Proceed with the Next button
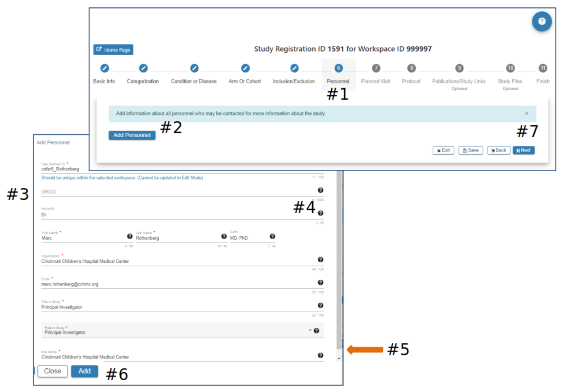 (523, 150)
